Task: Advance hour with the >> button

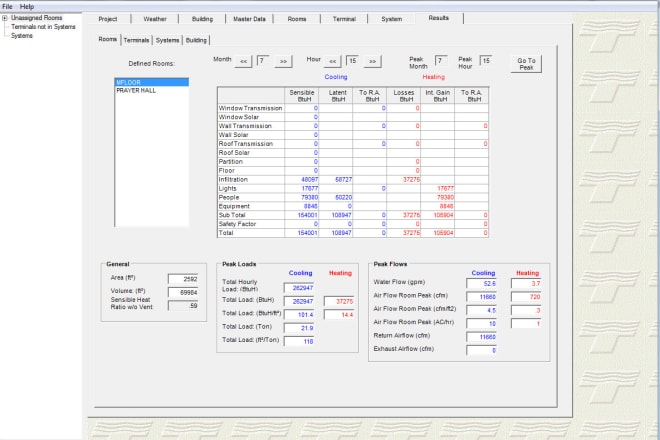Action: 373,62
